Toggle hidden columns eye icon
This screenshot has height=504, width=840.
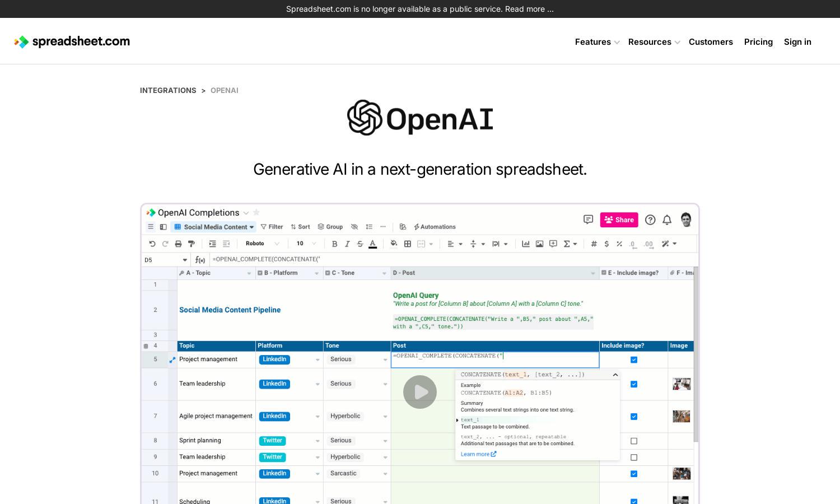354,227
